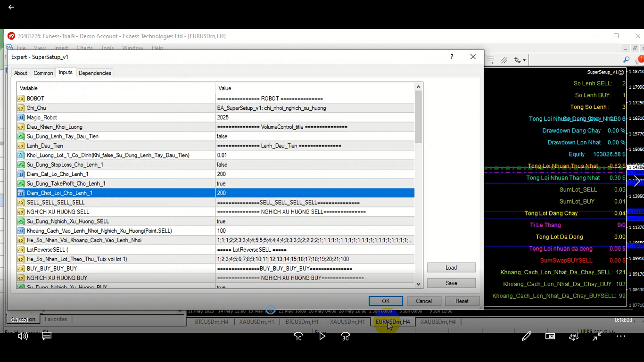Screen dimensions: 644x362
Task: Open the View menu in main window
Action: coord(40,48)
